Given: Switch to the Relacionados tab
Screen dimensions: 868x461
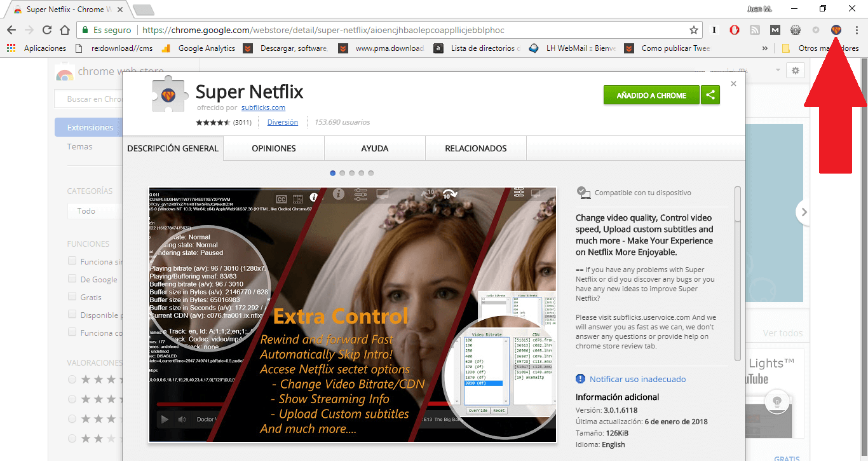Looking at the screenshot, I should point(476,148).
